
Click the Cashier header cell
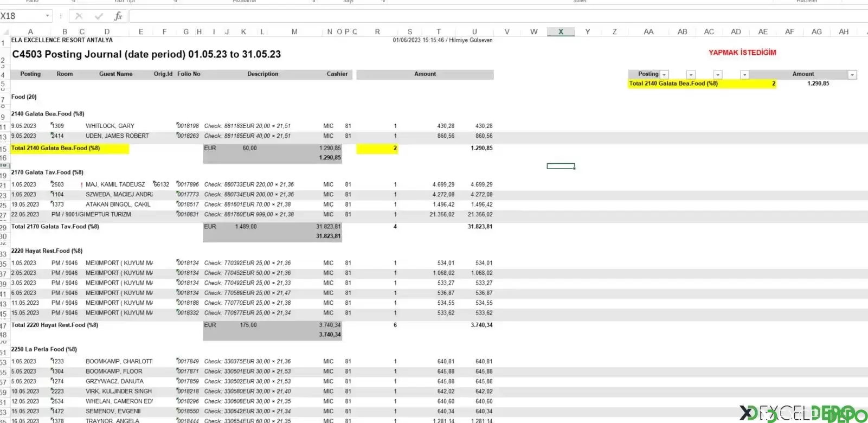coord(337,74)
